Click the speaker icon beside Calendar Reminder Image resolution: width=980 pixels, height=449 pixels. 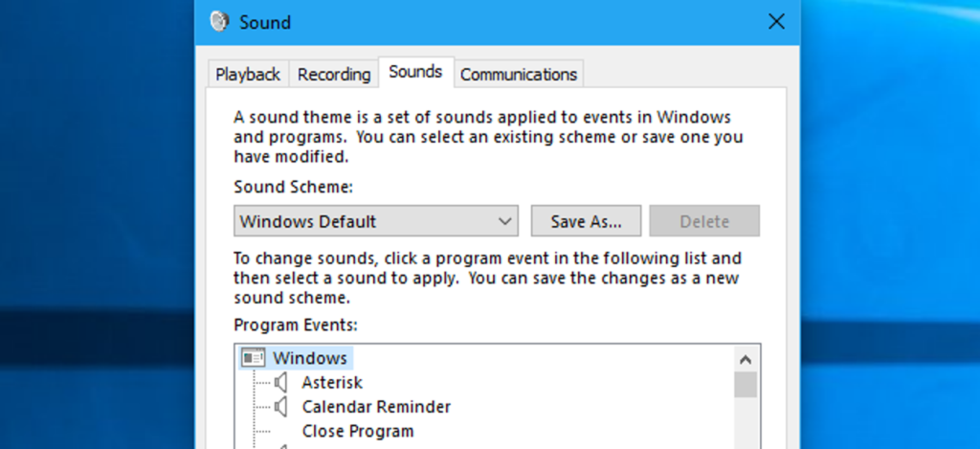click(x=281, y=407)
